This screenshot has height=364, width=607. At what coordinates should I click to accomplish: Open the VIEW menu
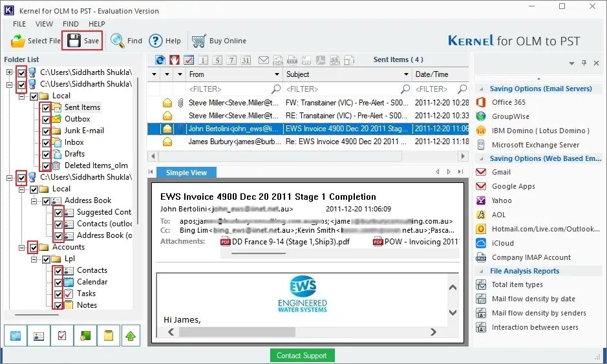tap(44, 24)
